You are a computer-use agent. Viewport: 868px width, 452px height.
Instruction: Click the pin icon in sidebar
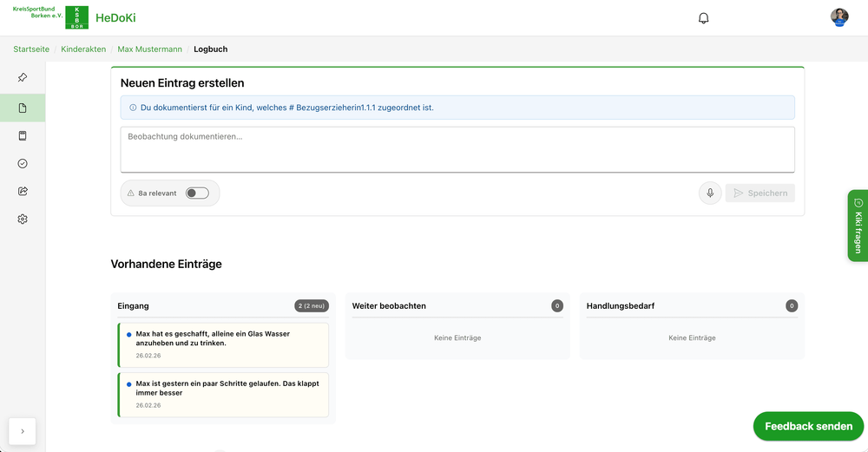[x=23, y=77]
